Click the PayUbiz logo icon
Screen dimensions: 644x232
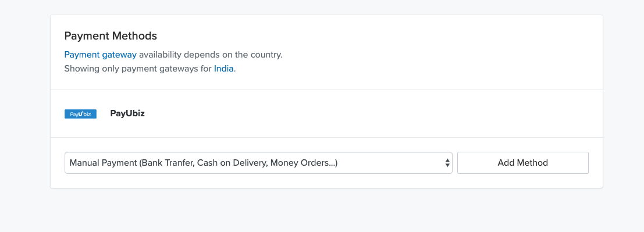[80, 114]
